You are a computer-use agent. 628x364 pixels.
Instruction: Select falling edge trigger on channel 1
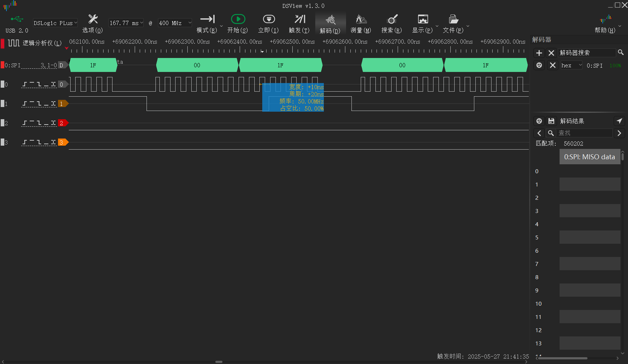coord(39,104)
